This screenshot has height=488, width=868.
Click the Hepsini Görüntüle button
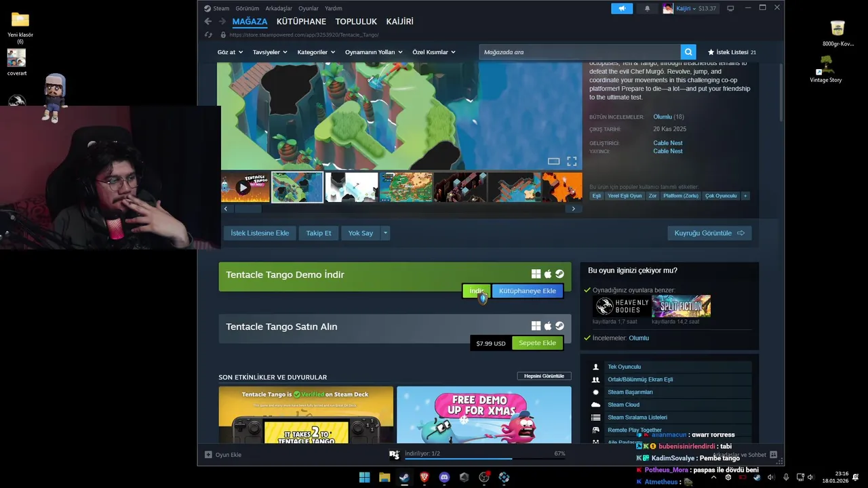pyautogui.click(x=544, y=376)
